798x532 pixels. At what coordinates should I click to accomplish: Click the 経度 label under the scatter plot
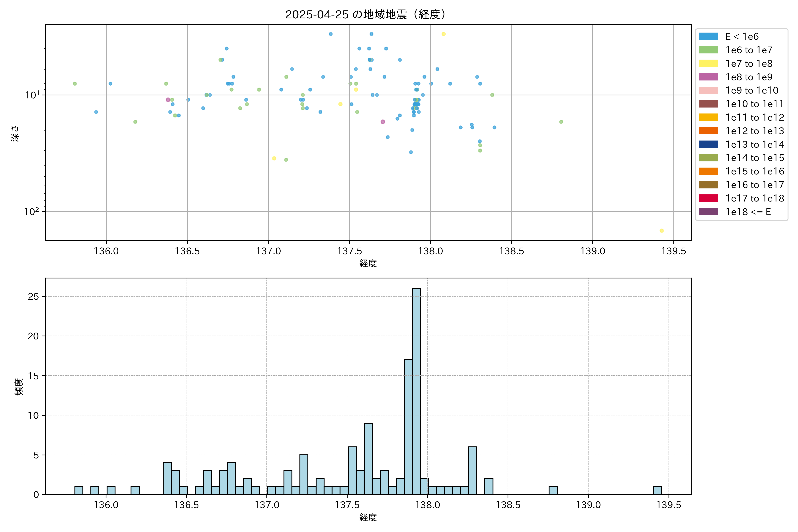(368, 263)
